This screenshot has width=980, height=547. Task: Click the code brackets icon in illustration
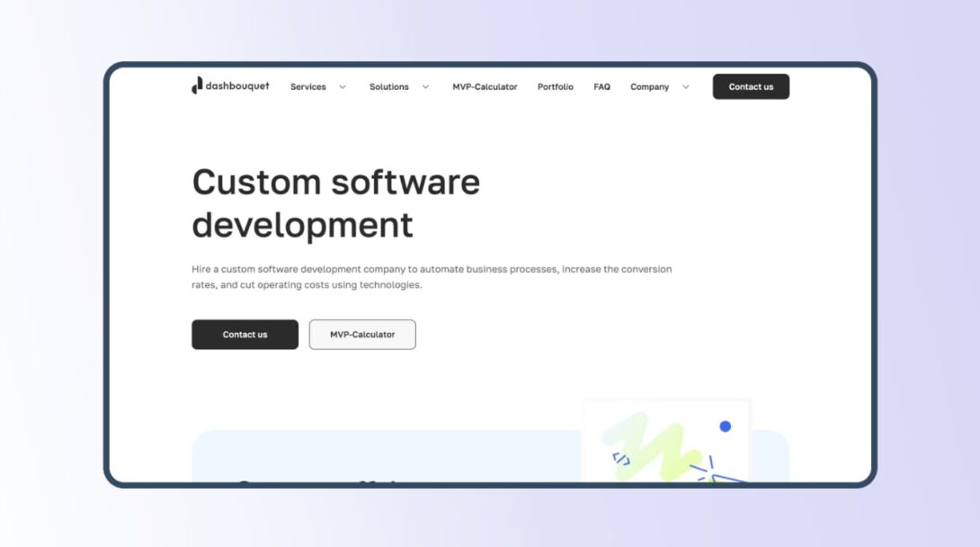(621, 459)
